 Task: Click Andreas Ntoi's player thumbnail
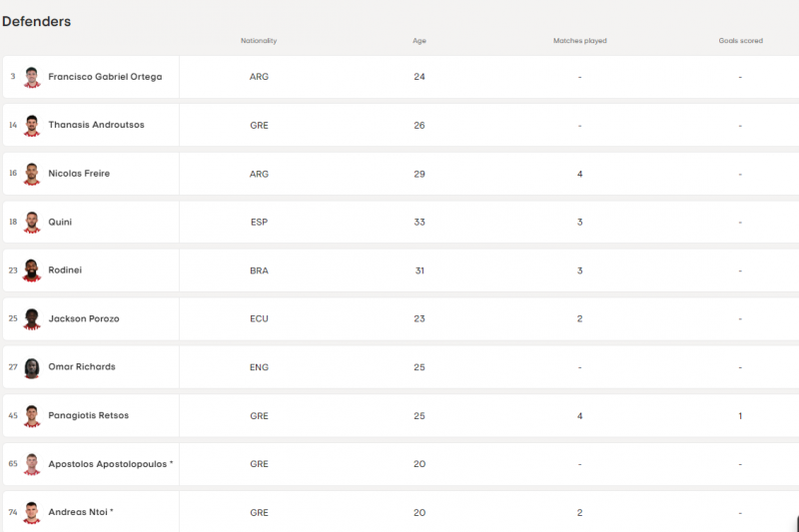[x=32, y=512]
